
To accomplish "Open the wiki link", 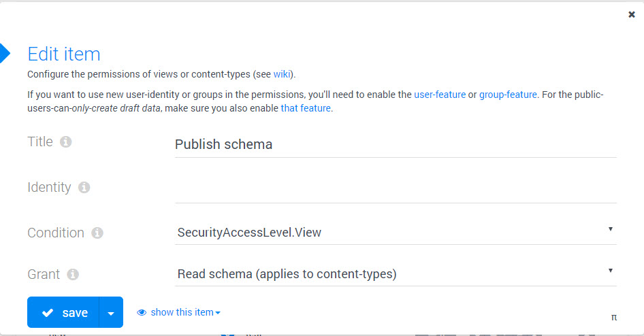I will pyautogui.click(x=281, y=74).
